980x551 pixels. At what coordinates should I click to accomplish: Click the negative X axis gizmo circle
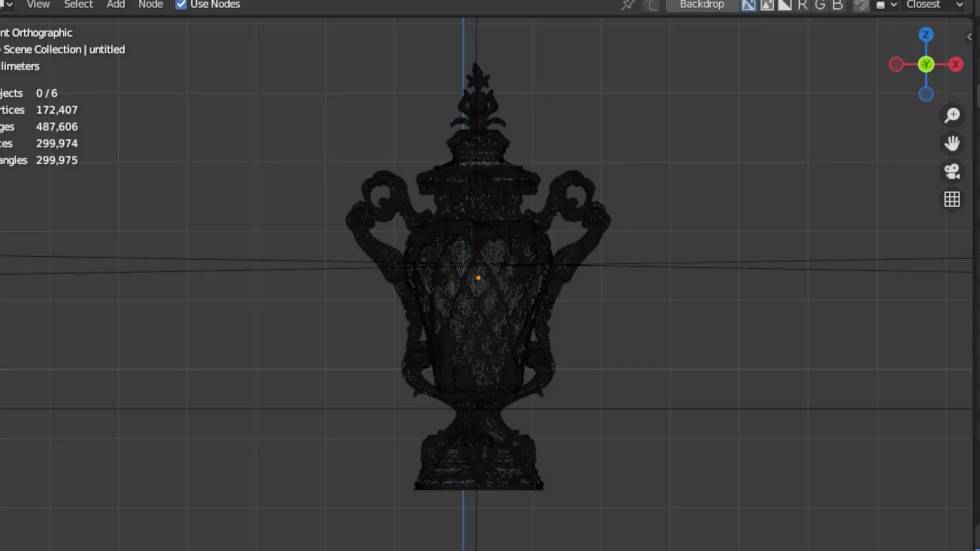coord(896,64)
